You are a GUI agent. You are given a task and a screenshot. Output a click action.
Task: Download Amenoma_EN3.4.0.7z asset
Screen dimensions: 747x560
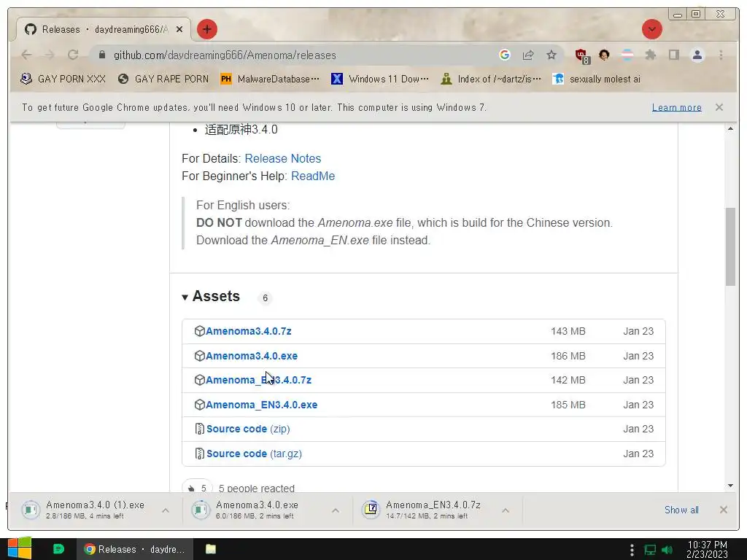point(258,381)
